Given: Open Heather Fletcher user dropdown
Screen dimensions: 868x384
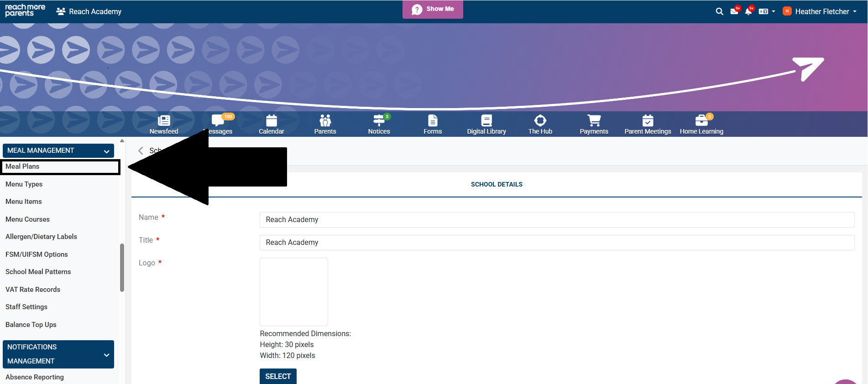Looking at the screenshot, I should pyautogui.click(x=821, y=12).
